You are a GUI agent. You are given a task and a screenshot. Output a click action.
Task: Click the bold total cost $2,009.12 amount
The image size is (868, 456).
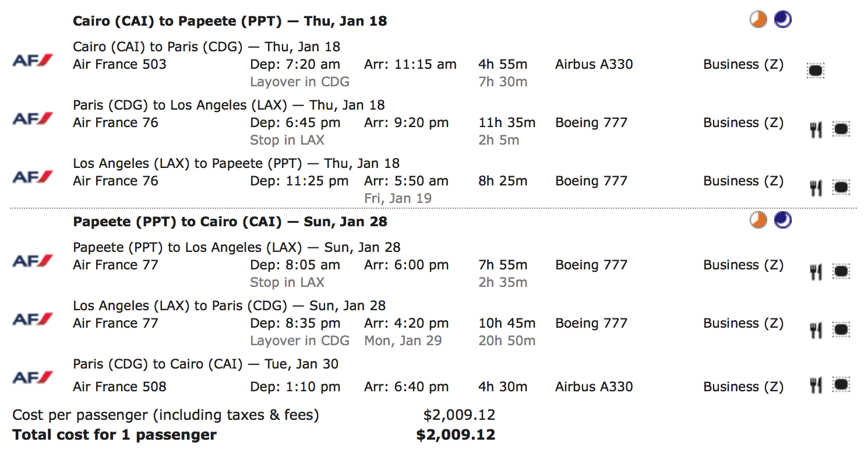coord(456,434)
